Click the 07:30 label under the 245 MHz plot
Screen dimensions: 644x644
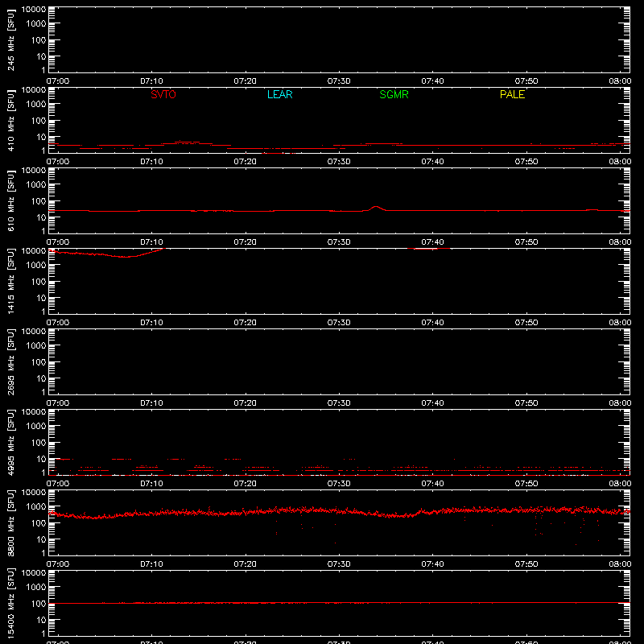tap(339, 81)
